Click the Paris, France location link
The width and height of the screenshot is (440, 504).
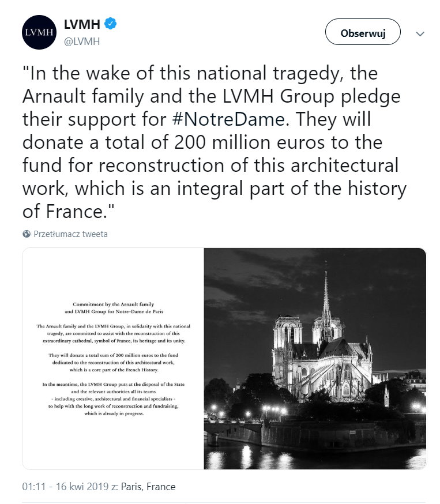click(x=148, y=487)
